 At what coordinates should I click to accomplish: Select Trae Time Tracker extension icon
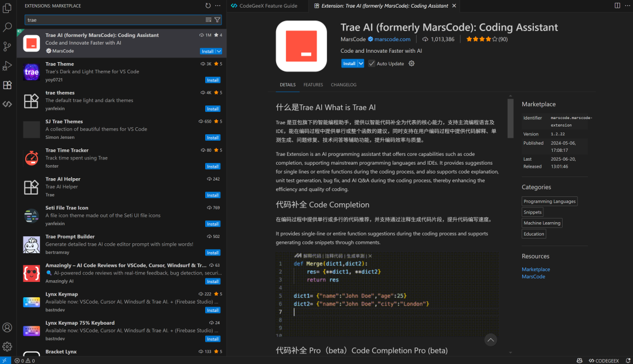coord(32,158)
